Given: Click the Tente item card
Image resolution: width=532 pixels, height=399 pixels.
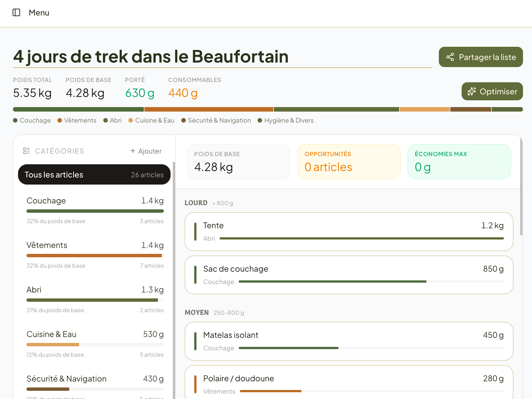Looking at the screenshot, I should (x=349, y=232).
